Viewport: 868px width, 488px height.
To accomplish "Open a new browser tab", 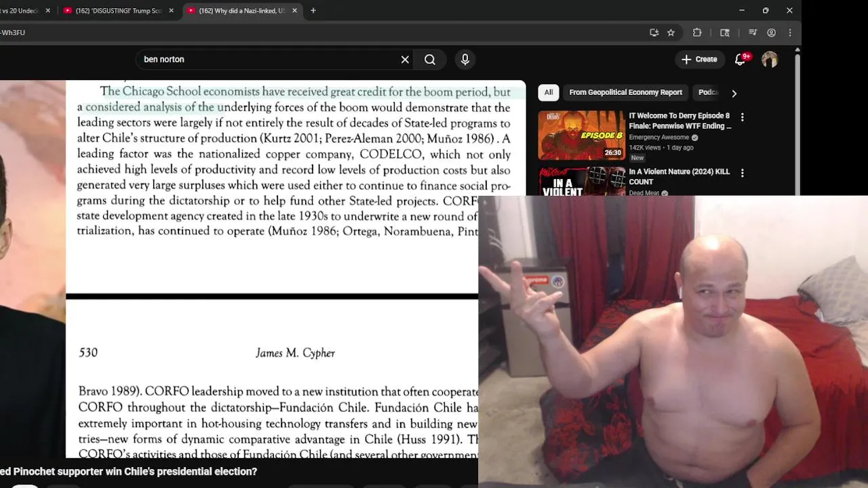I will pos(313,11).
